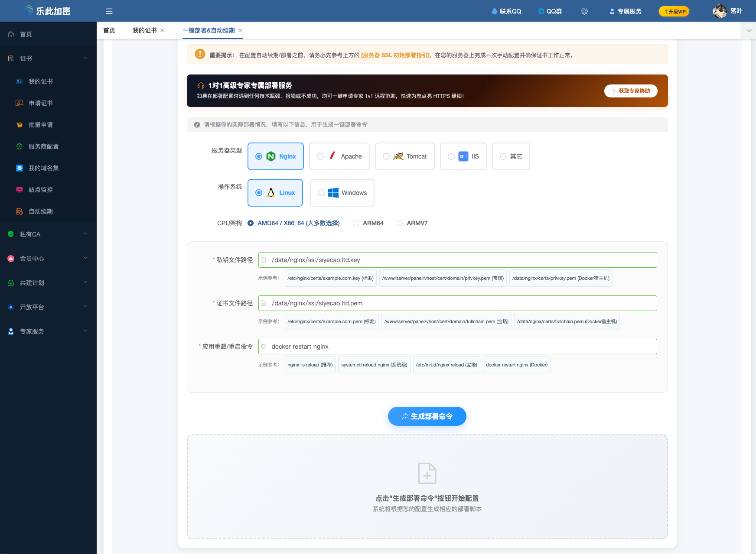Screen dimensions: 756x554
Task: Click the 私有CA shield icon
Action: click(x=11, y=234)
